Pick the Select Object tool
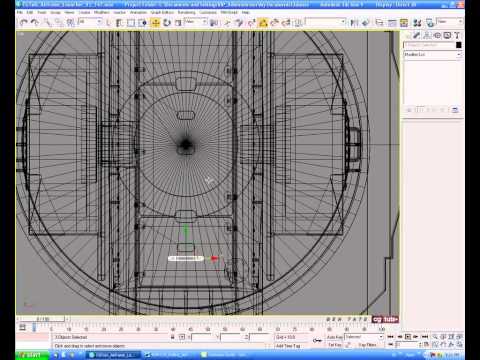Screen dimensions: 480x360 click(108, 23)
